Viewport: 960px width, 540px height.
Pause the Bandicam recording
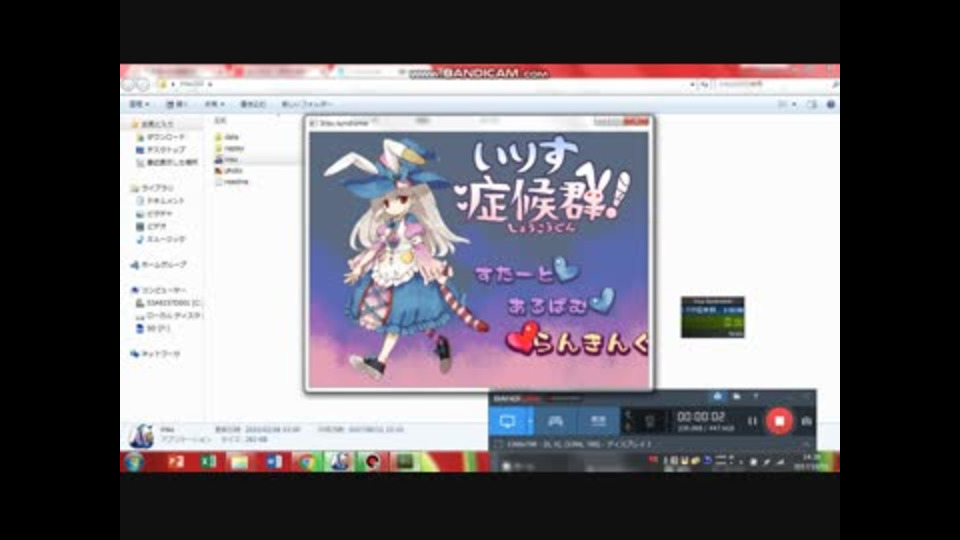coord(752,421)
